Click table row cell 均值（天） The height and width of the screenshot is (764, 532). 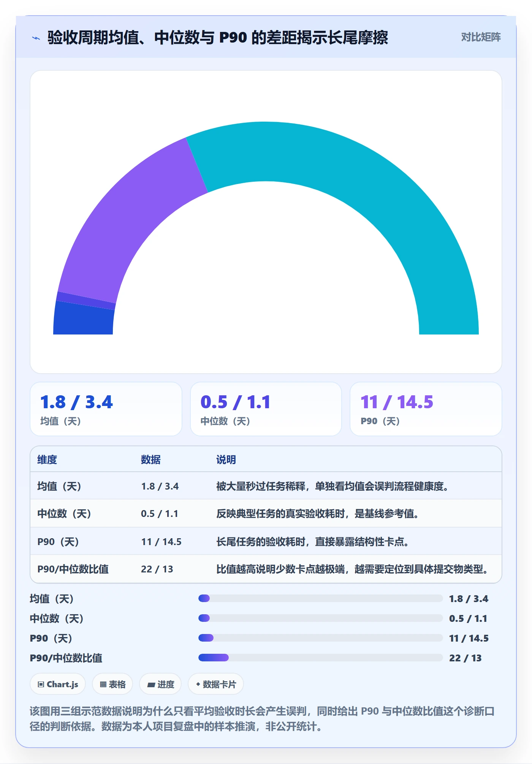pos(59,486)
